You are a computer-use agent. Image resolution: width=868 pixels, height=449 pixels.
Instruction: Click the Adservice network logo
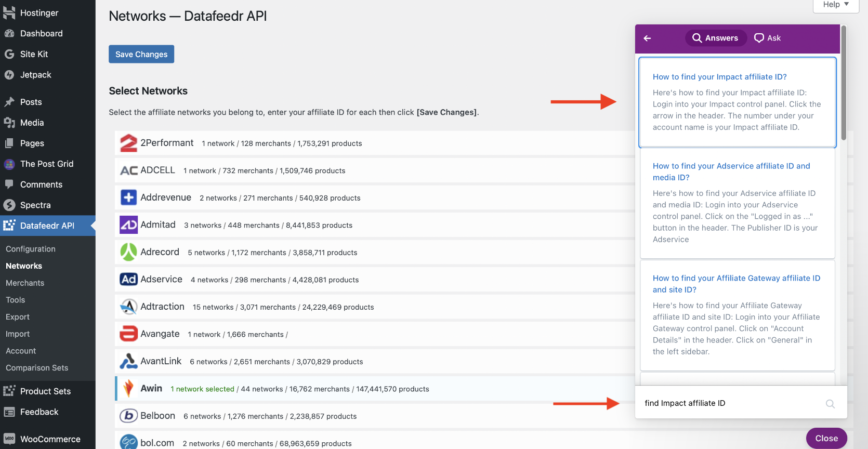click(x=128, y=280)
